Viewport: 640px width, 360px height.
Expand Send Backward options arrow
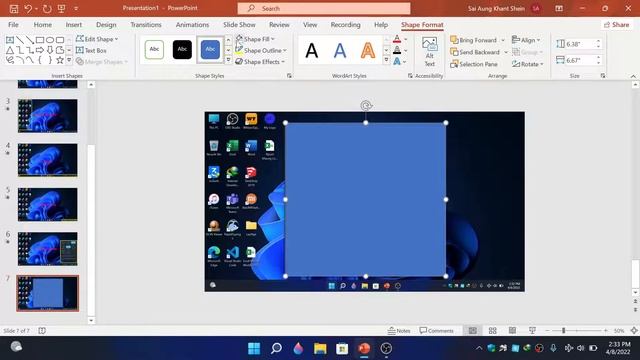point(506,52)
